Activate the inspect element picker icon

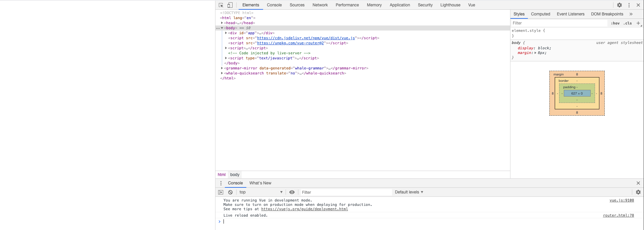click(x=221, y=5)
